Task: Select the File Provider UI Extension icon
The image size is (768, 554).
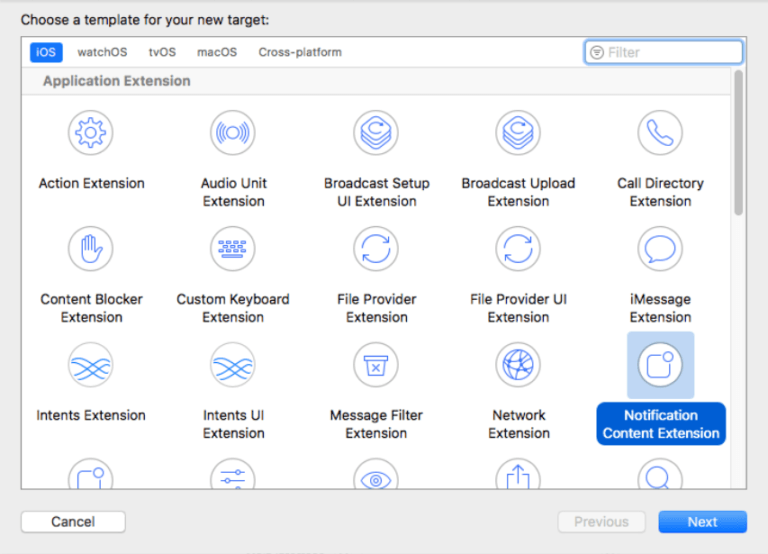Action: point(518,249)
